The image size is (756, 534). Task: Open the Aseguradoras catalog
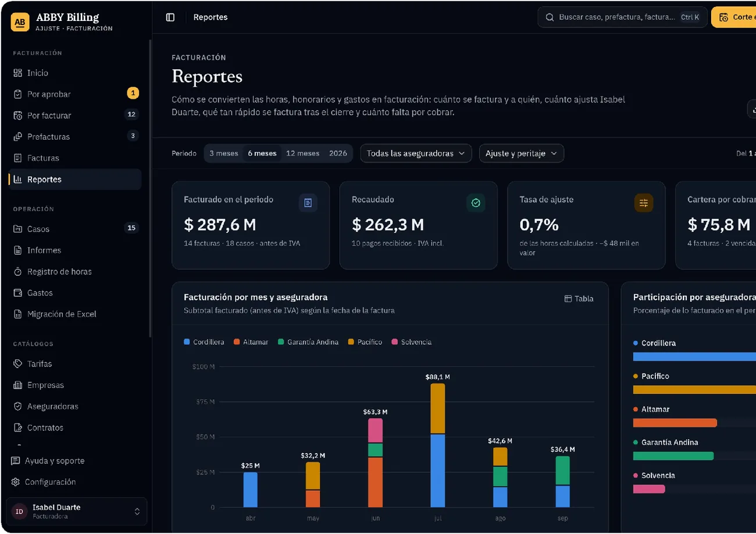click(75, 406)
